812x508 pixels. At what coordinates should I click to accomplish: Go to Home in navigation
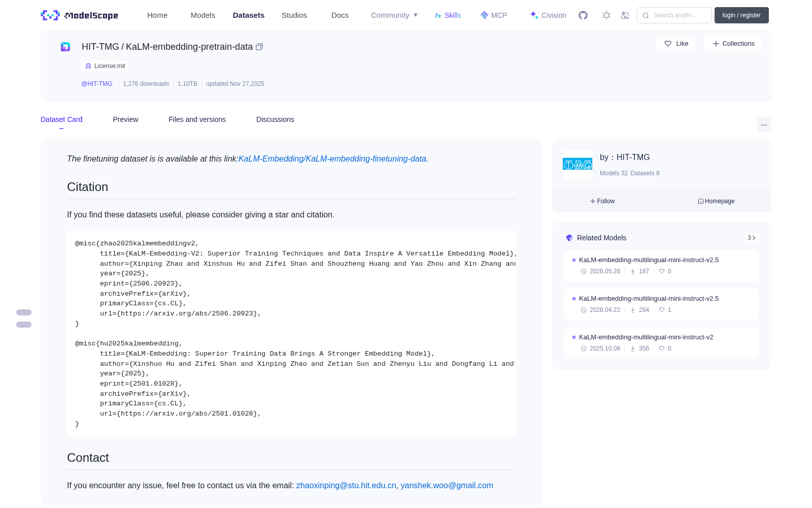[157, 15]
